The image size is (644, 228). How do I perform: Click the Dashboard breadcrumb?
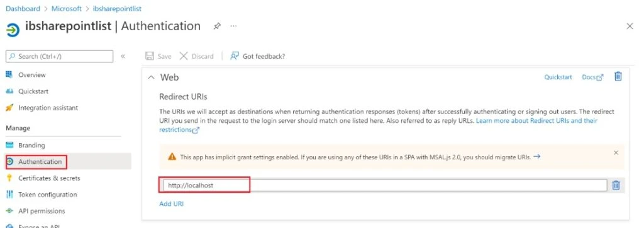click(23, 9)
